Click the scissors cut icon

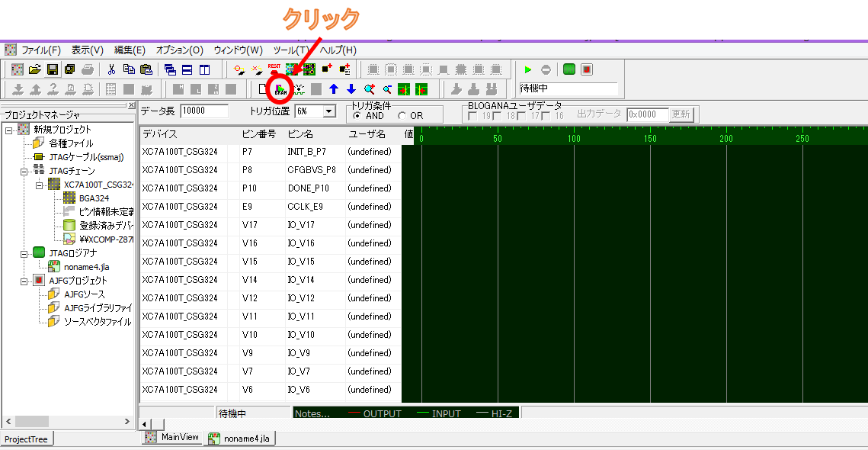coord(111,69)
